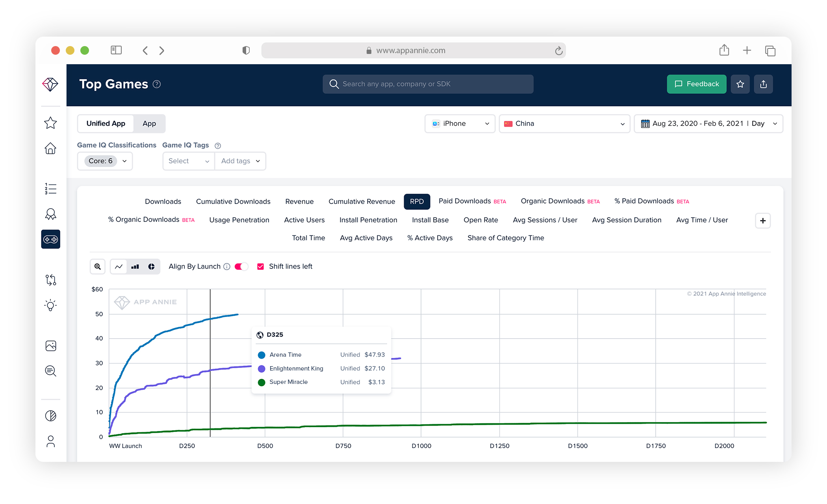Click the Feedback button

(x=697, y=84)
